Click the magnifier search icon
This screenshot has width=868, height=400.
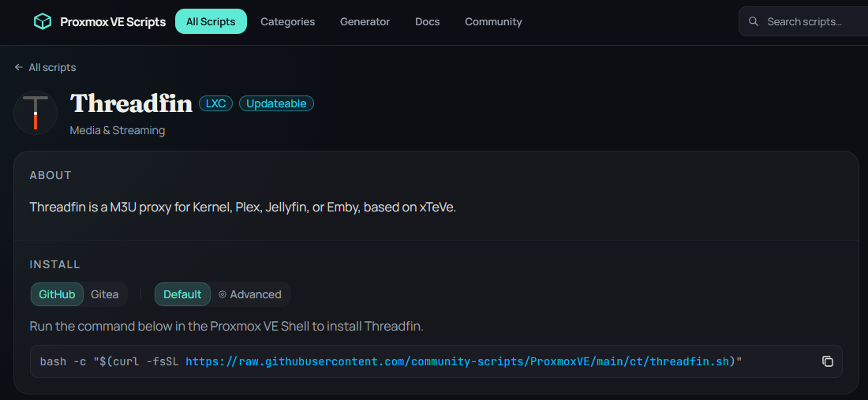point(754,21)
